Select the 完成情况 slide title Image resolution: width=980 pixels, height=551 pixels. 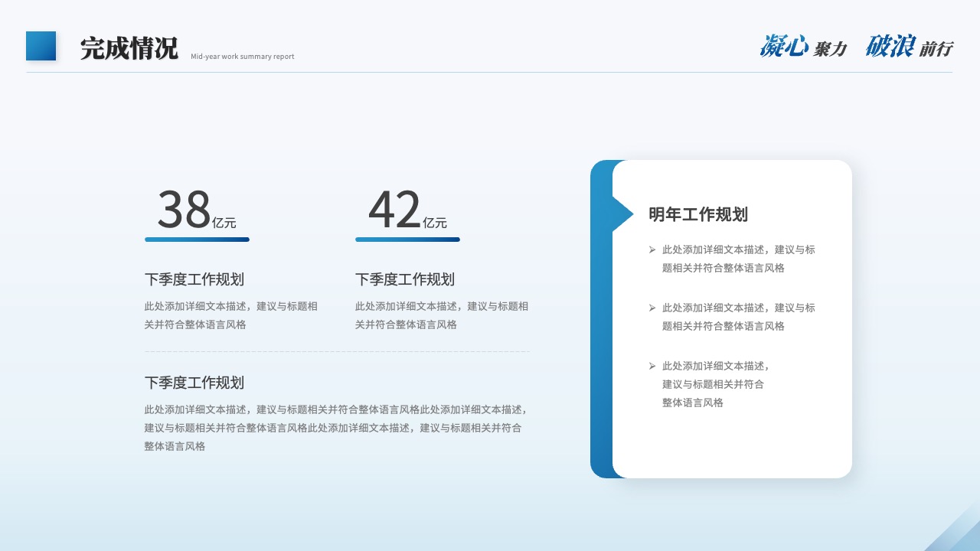(x=129, y=48)
